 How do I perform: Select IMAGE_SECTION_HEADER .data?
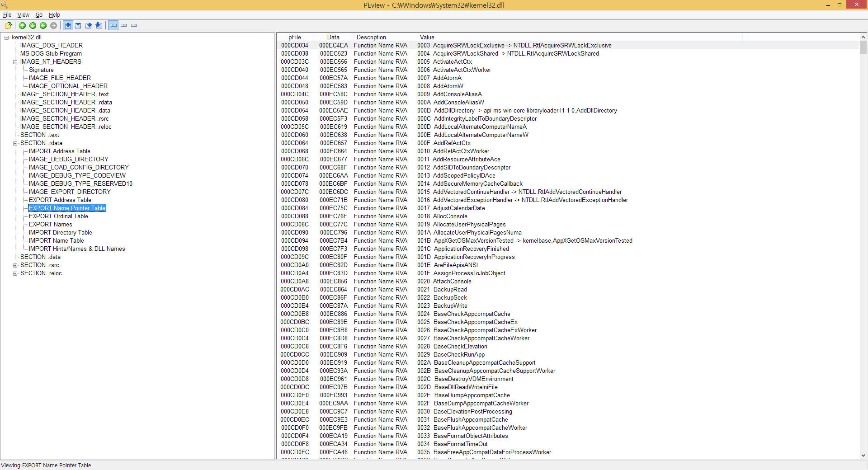[65, 111]
